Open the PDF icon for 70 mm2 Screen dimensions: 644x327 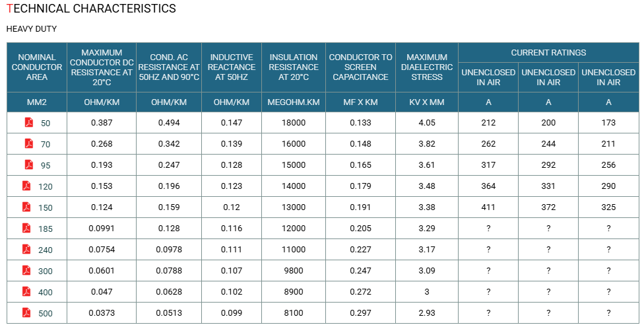[29, 143]
